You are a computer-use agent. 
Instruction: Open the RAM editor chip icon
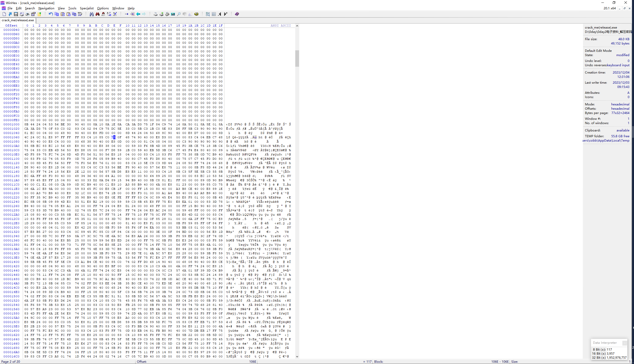[x=167, y=14]
